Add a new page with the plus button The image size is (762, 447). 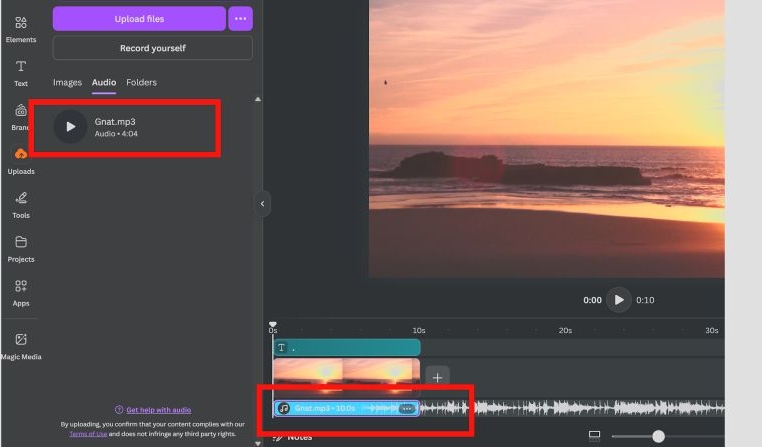point(437,378)
